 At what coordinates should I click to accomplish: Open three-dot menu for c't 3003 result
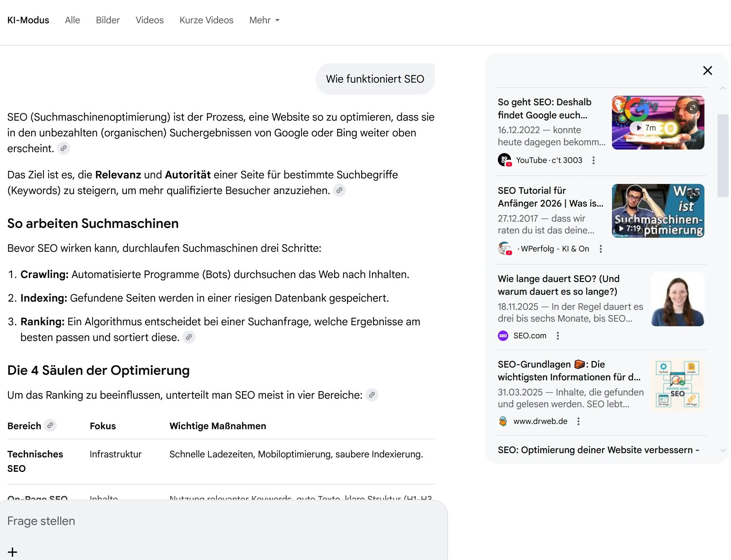593,160
